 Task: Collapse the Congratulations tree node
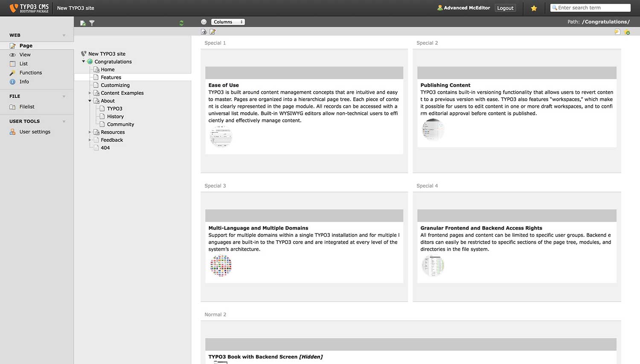tap(84, 61)
